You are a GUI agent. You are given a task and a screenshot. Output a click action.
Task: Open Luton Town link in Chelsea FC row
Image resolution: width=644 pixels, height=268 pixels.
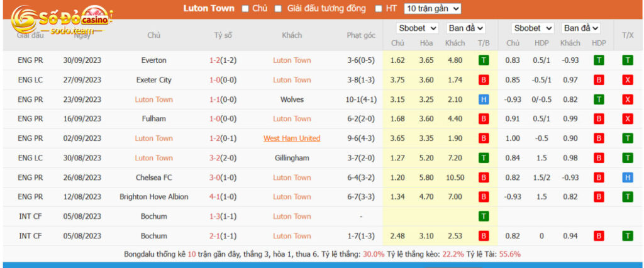click(x=292, y=177)
